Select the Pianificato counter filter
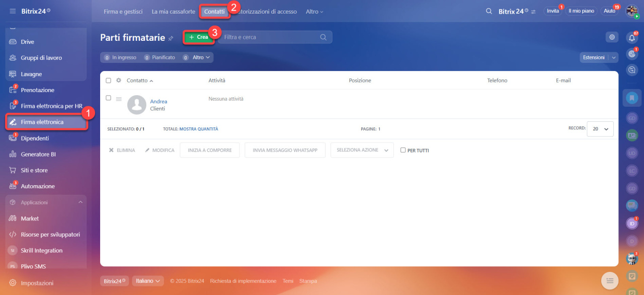 (159, 57)
